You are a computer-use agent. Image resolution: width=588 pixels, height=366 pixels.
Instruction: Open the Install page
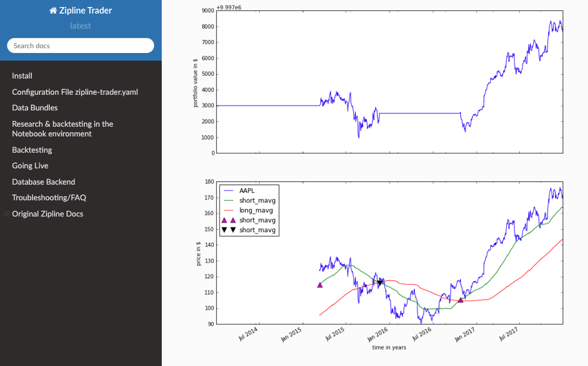(x=22, y=76)
